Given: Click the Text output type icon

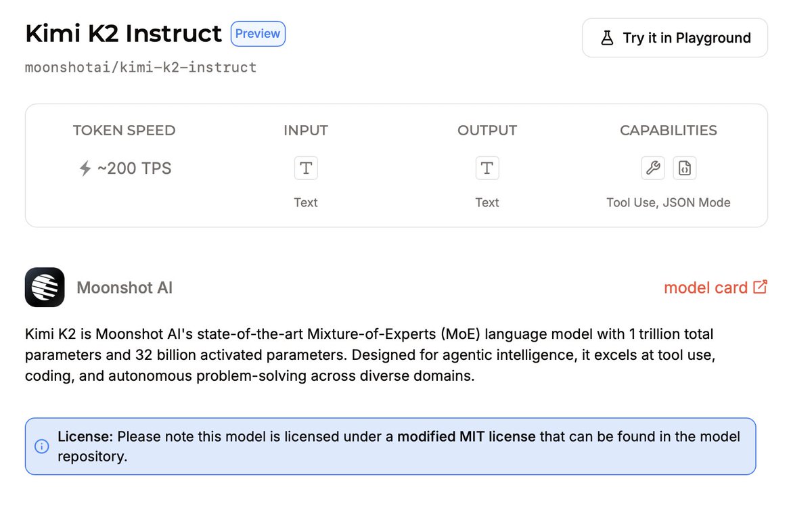Looking at the screenshot, I should click(487, 168).
